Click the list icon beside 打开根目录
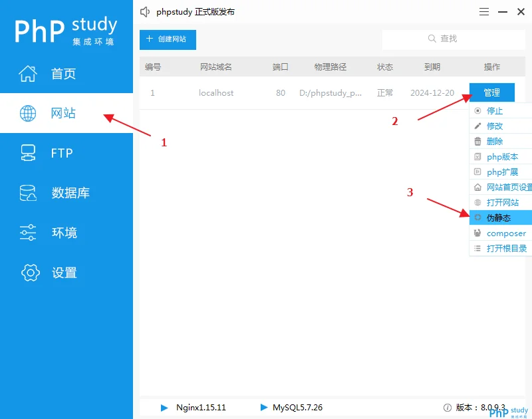The image size is (532, 419). click(477, 248)
